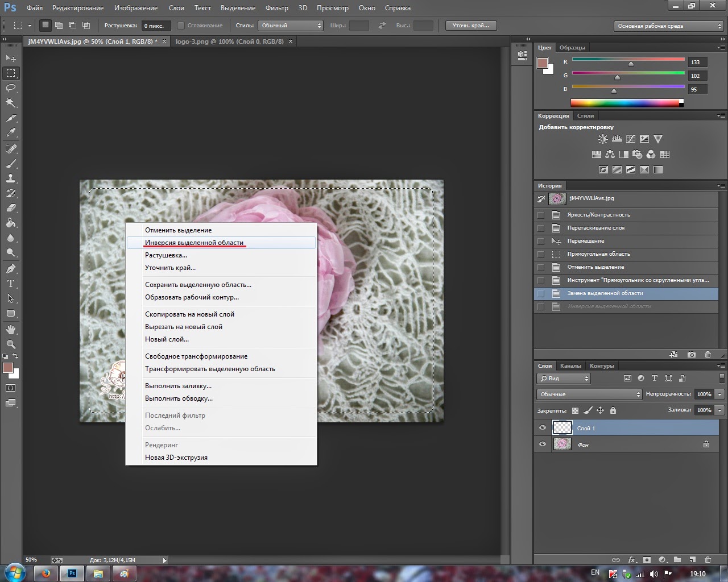The height and width of the screenshot is (582, 728).
Task: Set history brush source to Яркость/Контрастность
Action: pyautogui.click(x=541, y=215)
